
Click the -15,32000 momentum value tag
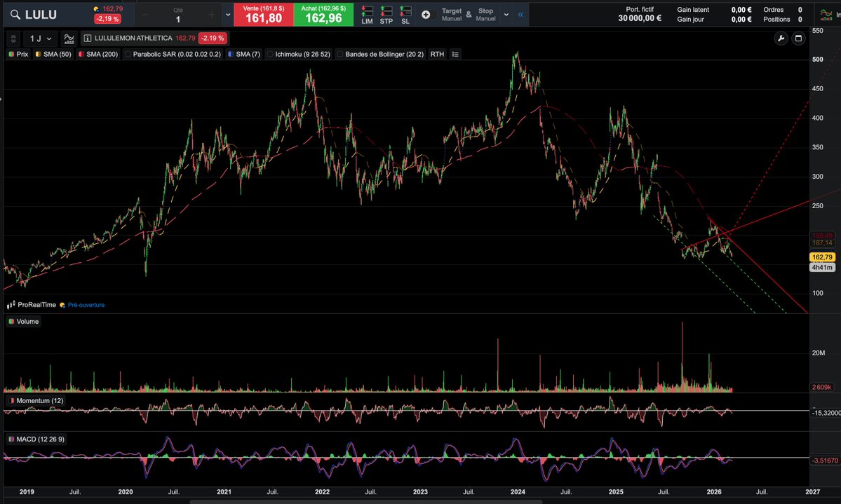point(826,412)
